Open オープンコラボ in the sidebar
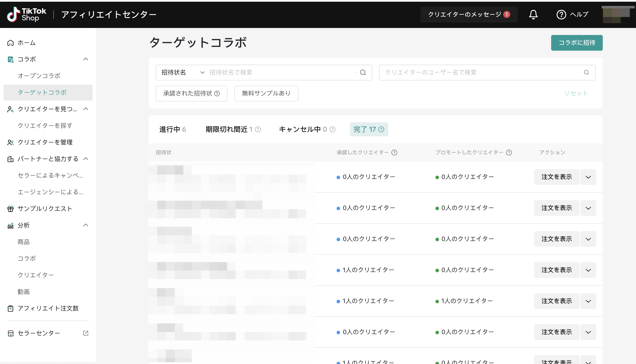This screenshot has width=636, height=364. [x=39, y=76]
